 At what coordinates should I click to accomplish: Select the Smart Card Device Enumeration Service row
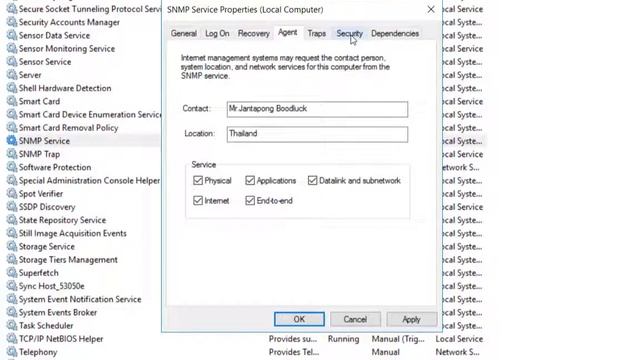click(x=84, y=114)
